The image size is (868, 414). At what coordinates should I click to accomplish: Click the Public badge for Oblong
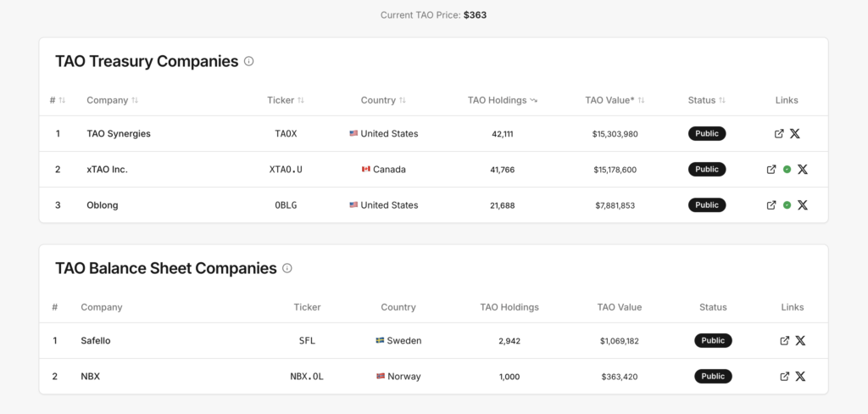707,205
